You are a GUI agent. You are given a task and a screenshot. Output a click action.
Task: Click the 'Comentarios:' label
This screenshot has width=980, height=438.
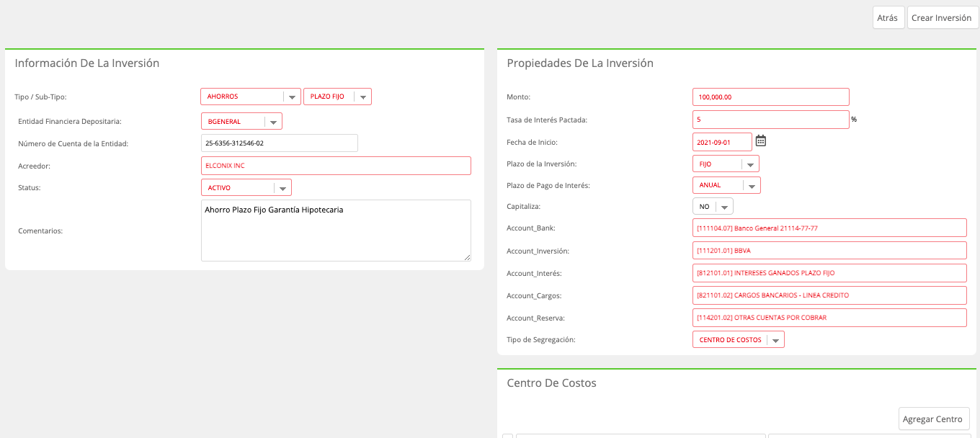point(40,231)
